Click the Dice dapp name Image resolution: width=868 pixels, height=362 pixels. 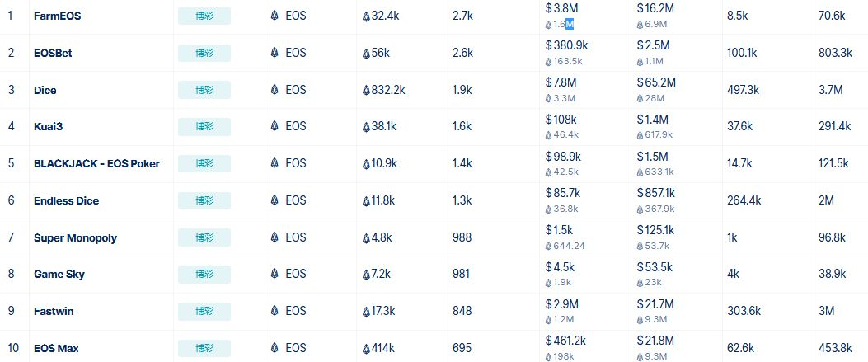pyautogui.click(x=45, y=90)
